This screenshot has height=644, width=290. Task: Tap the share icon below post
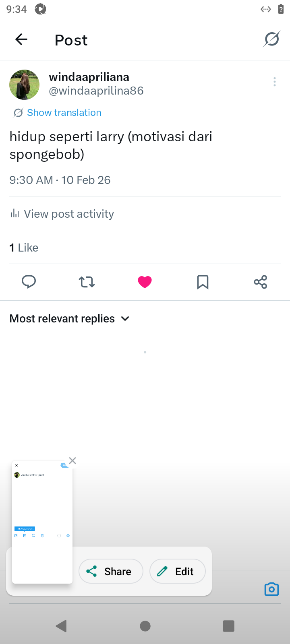click(x=261, y=282)
